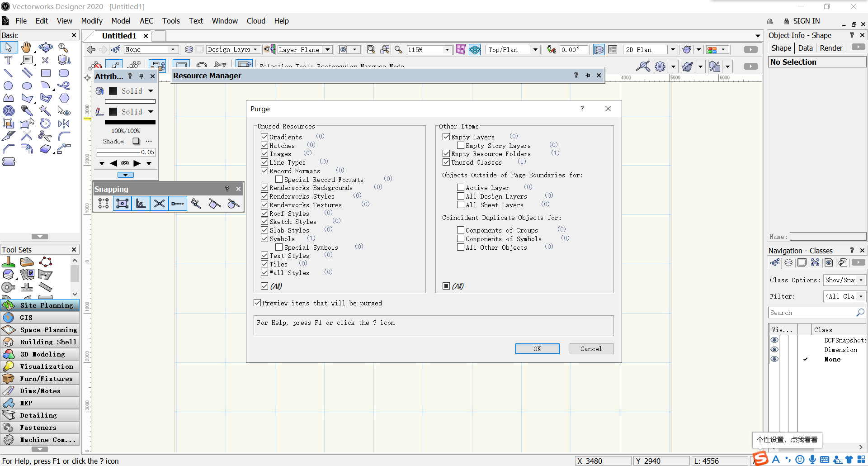Open the None class dropdown in view bar
This screenshot has width=868, height=466.
click(151, 49)
